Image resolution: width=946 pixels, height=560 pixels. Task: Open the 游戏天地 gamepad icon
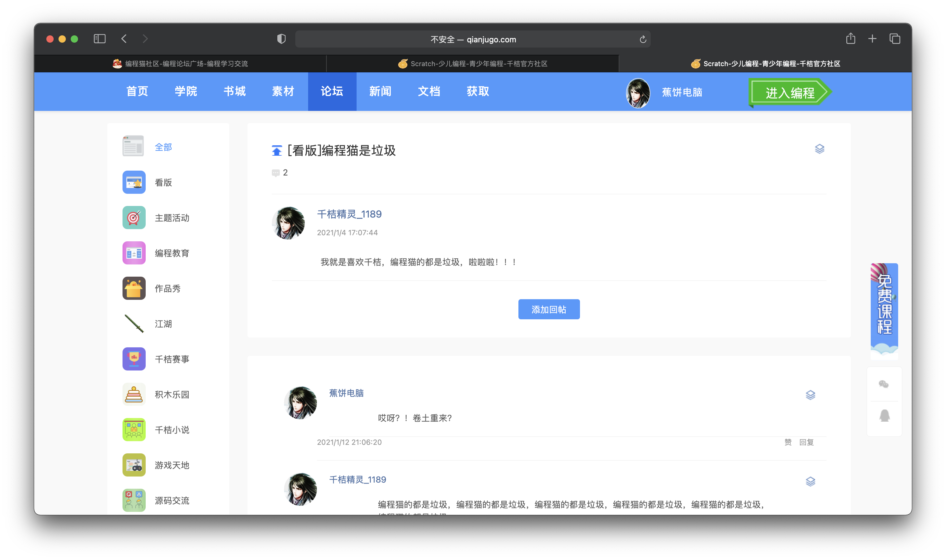point(133,465)
